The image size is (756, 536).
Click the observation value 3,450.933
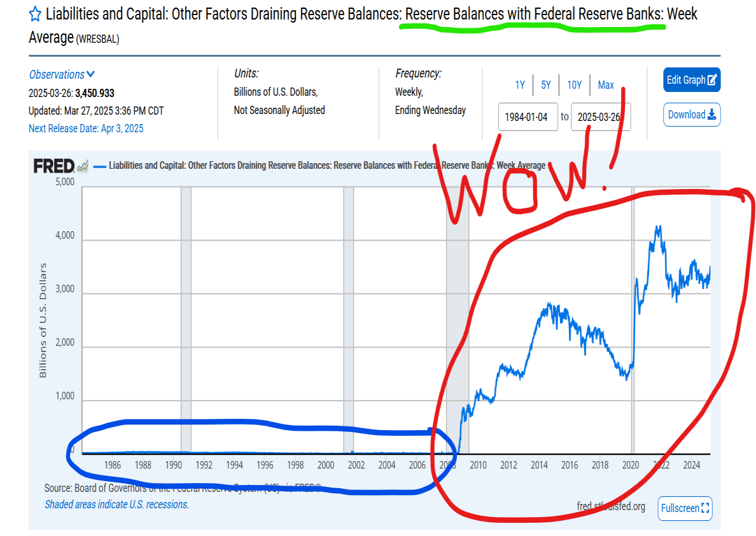94,93
